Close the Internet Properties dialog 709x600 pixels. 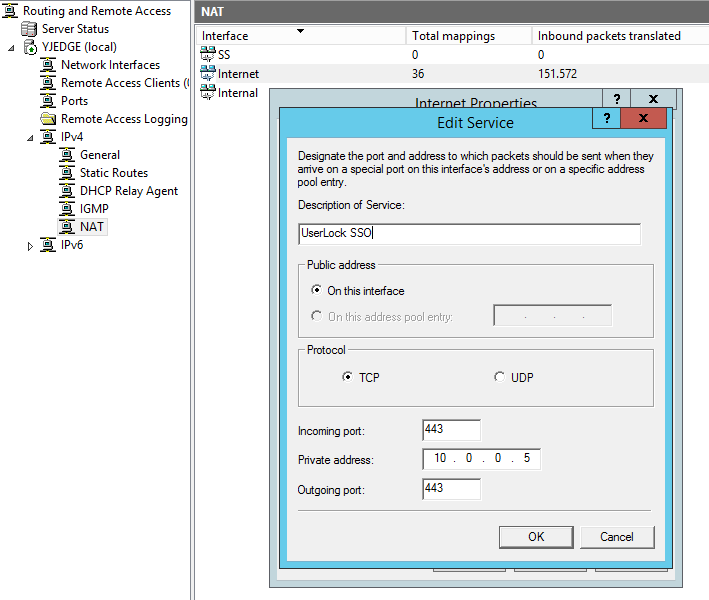click(653, 99)
